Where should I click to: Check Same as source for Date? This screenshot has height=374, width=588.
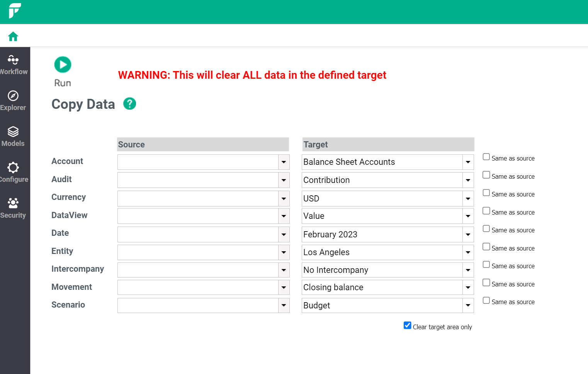coord(486,228)
